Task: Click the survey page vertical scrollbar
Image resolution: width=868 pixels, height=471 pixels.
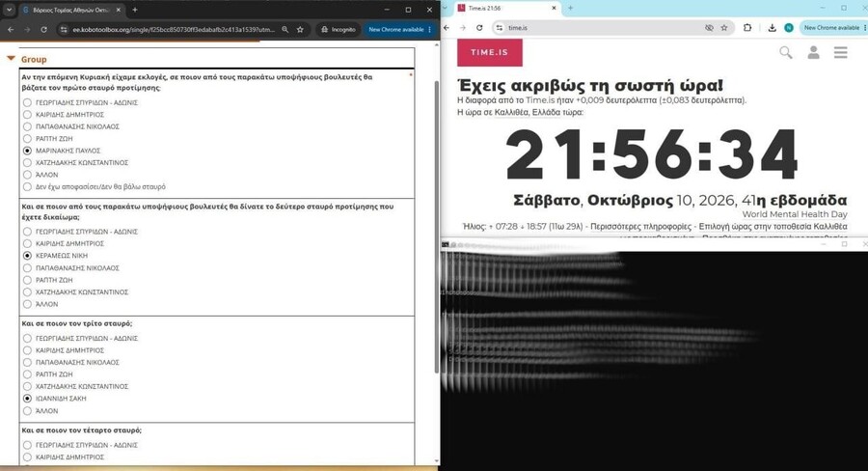Action: tap(437, 226)
